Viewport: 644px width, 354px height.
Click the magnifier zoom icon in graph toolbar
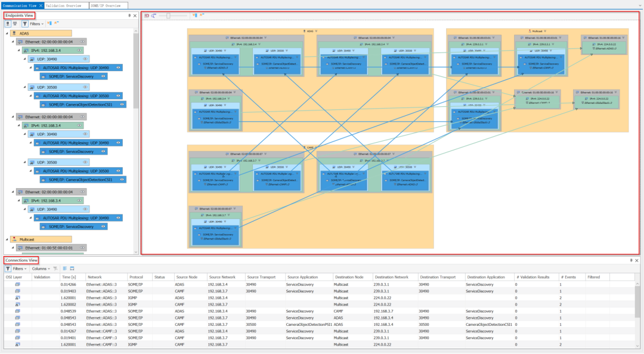click(153, 16)
